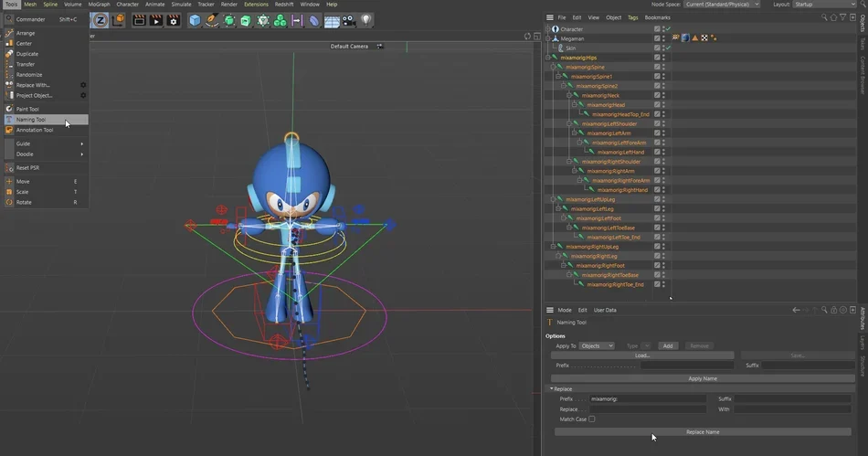Open the Node Space dropdown
The width and height of the screenshot is (868, 456).
click(x=721, y=5)
